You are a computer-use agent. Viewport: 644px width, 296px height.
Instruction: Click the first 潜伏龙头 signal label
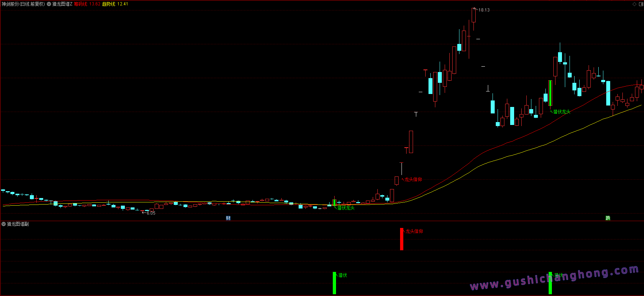coord(346,208)
